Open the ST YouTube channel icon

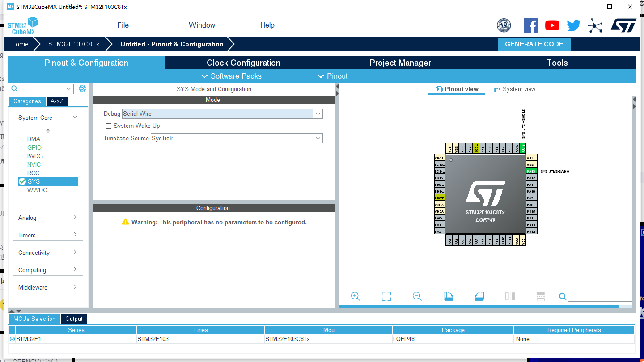click(x=552, y=25)
